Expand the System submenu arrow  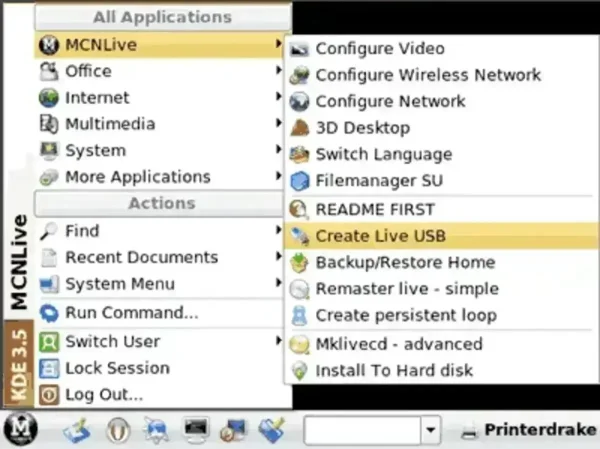click(279, 150)
